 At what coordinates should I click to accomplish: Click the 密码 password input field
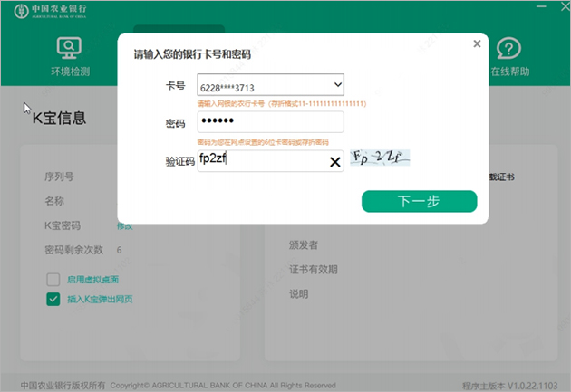point(270,122)
